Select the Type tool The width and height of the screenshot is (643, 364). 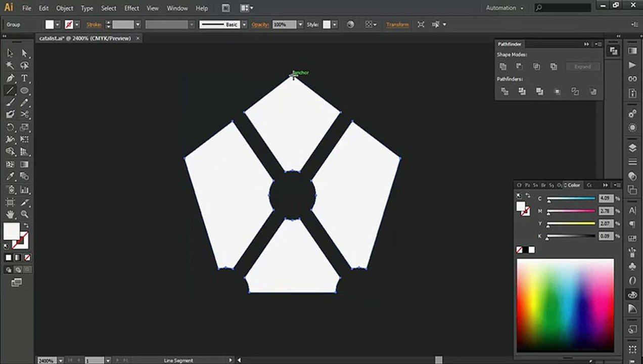point(24,78)
